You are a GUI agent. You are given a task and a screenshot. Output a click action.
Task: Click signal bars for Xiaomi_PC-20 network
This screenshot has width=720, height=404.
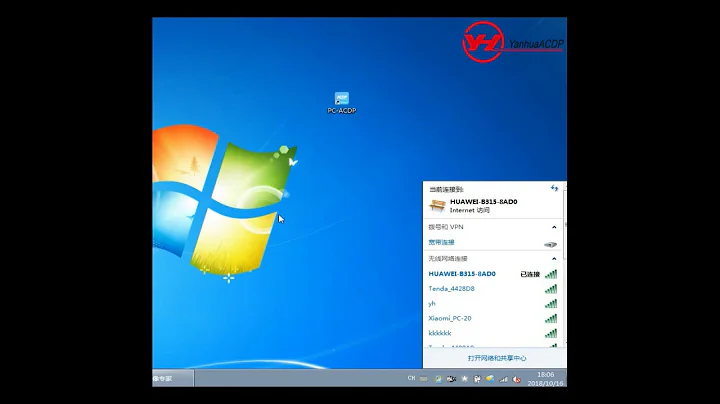(551, 318)
